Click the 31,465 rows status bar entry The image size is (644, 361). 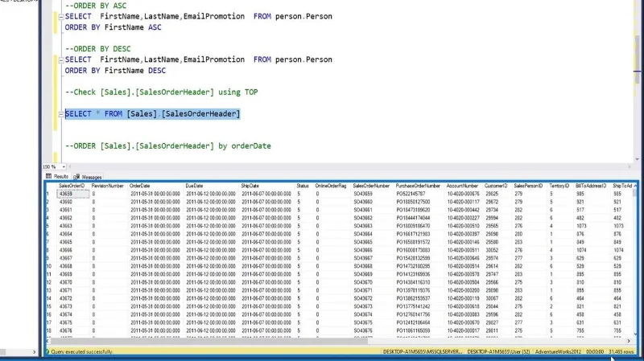[x=621, y=351]
